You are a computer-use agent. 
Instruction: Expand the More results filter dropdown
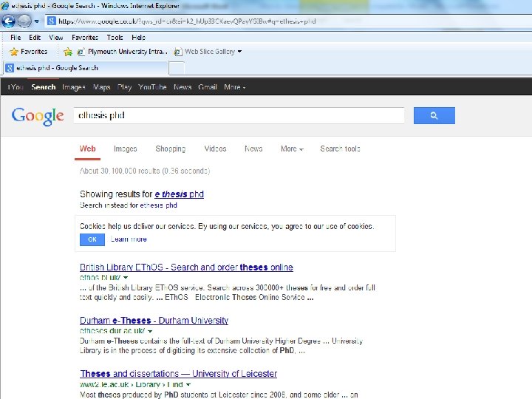coord(292,149)
